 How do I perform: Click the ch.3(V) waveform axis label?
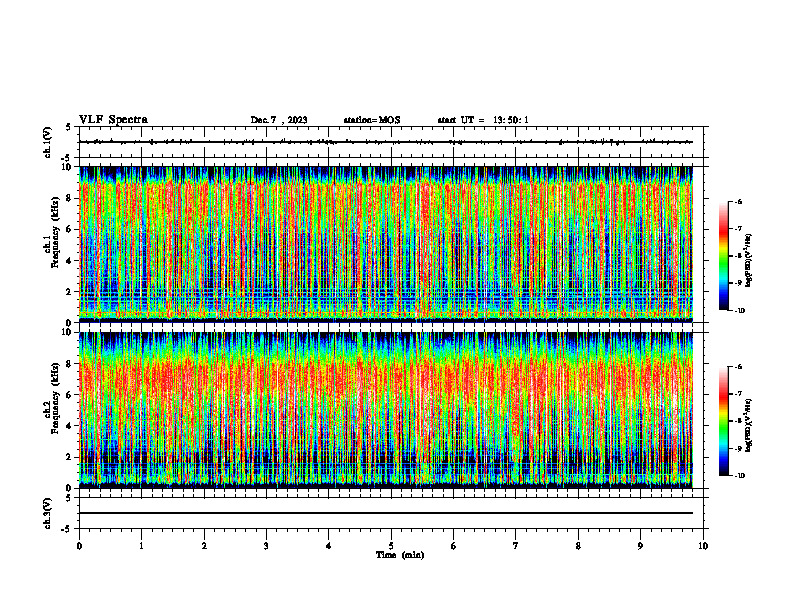[x=47, y=513]
